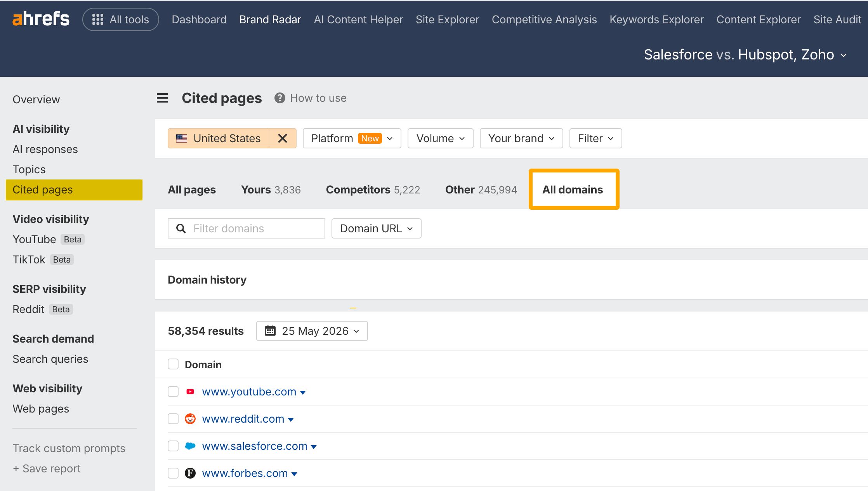Open Content Explorer in navigation
This screenshot has width=868, height=491.
[x=759, y=19]
